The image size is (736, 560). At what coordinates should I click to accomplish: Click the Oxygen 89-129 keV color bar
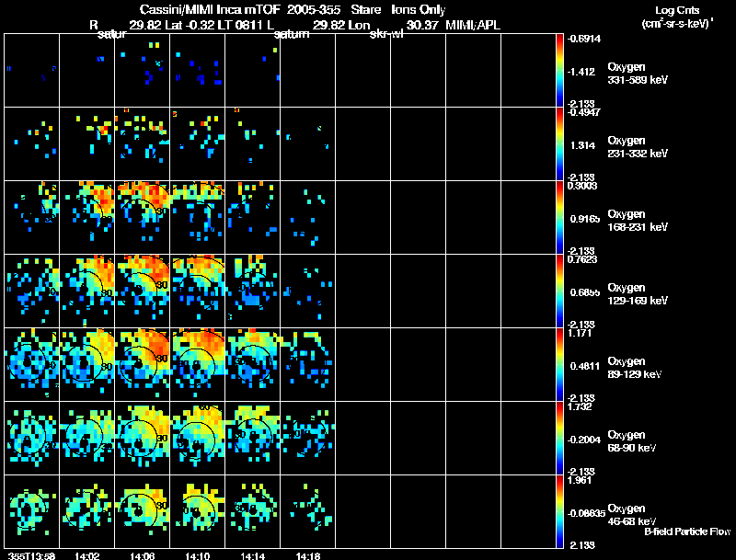click(559, 365)
